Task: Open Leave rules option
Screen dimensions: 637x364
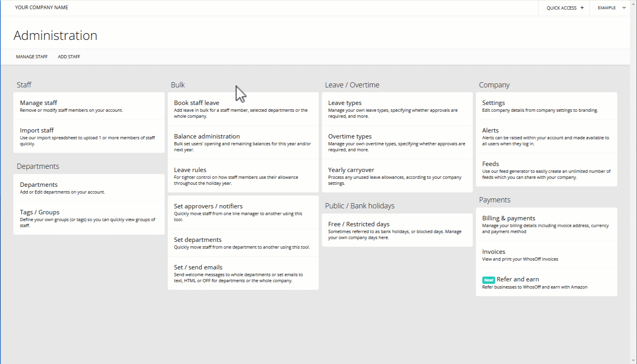Action: [243, 176]
